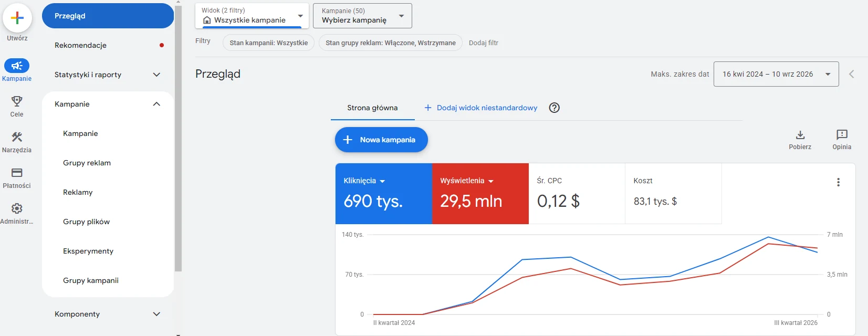Screen dimensions: 868x336
Task: Select the Przegląd menu item
Action: click(108, 16)
